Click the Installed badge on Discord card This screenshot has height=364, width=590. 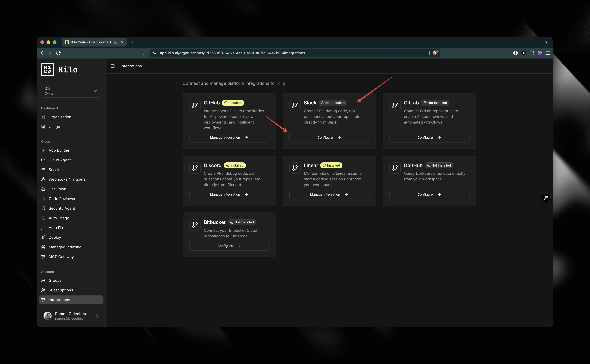[x=235, y=165]
